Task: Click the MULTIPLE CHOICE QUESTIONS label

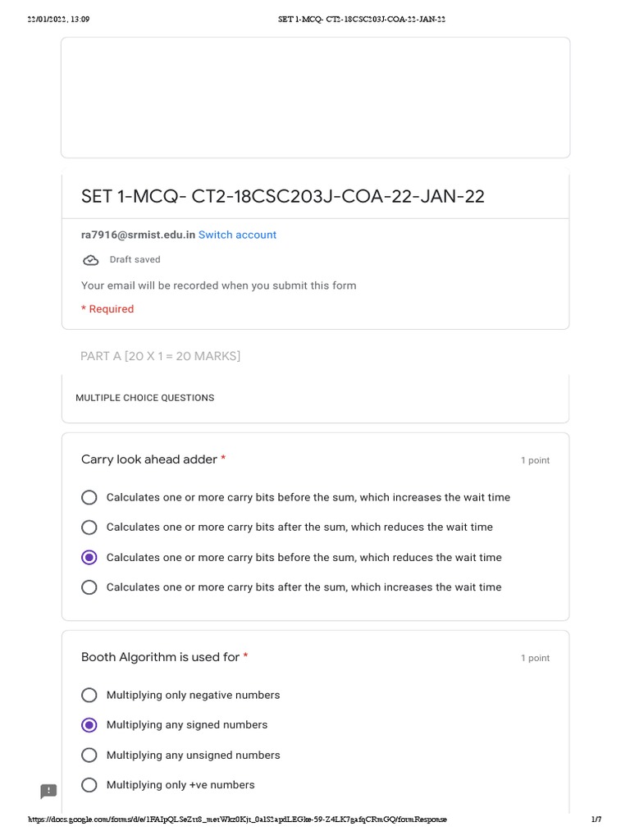Action: click(x=144, y=398)
